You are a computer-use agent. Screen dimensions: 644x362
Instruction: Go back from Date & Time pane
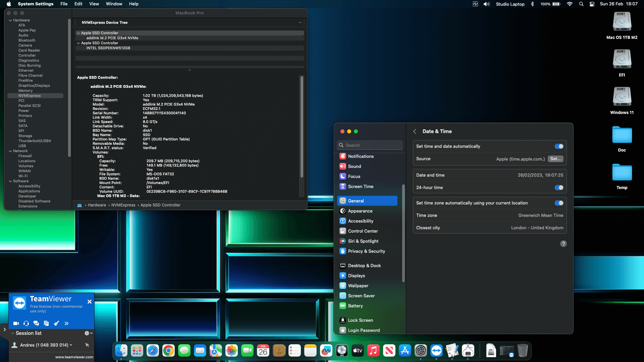pyautogui.click(x=415, y=131)
